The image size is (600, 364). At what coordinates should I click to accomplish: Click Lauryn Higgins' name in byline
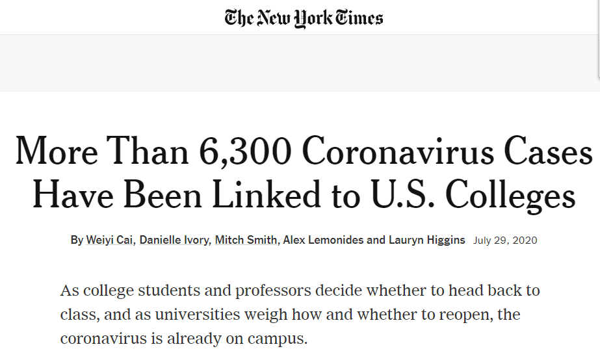pyautogui.click(x=426, y=240)
